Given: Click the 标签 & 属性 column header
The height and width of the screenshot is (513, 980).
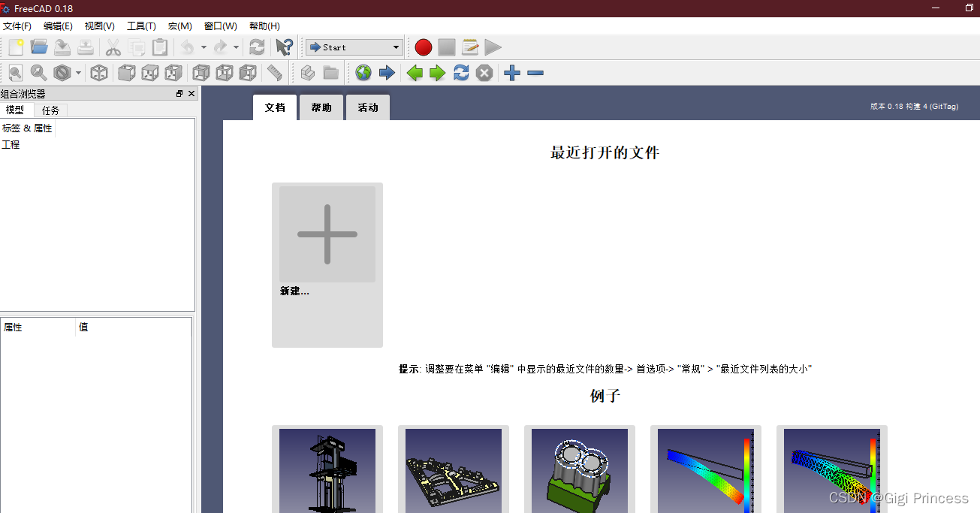Looking at the screenshot, I should (28, 128).
